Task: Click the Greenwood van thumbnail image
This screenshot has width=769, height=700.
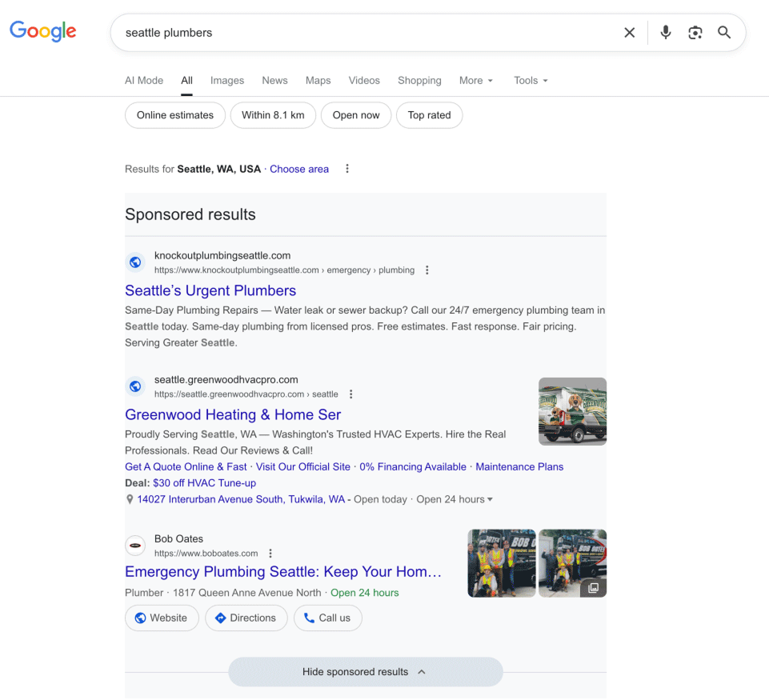Action: pos(572,411)
